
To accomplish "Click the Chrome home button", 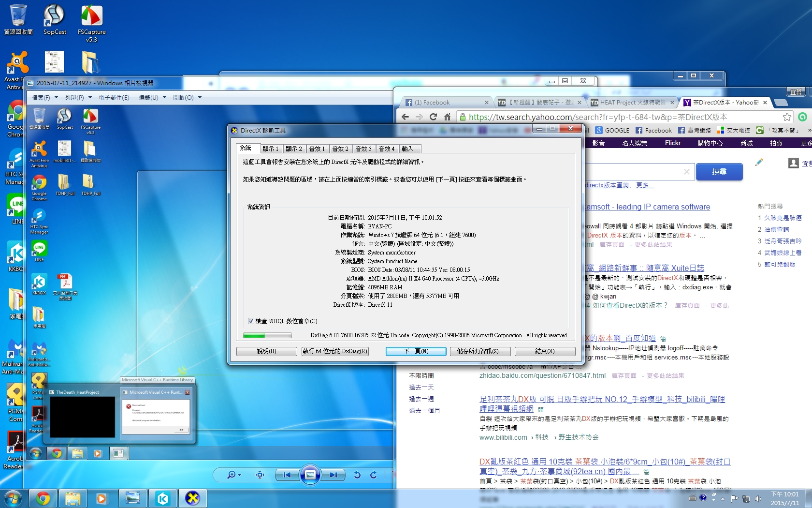I will [447, 117].
